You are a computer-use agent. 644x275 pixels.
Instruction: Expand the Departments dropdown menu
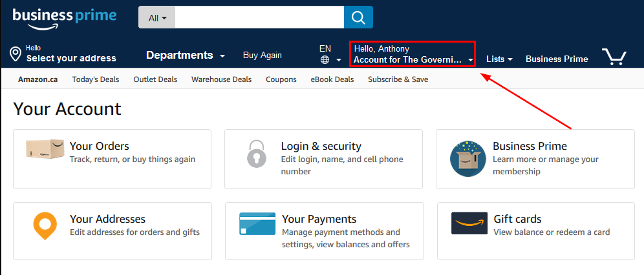[x=185, y=56]
